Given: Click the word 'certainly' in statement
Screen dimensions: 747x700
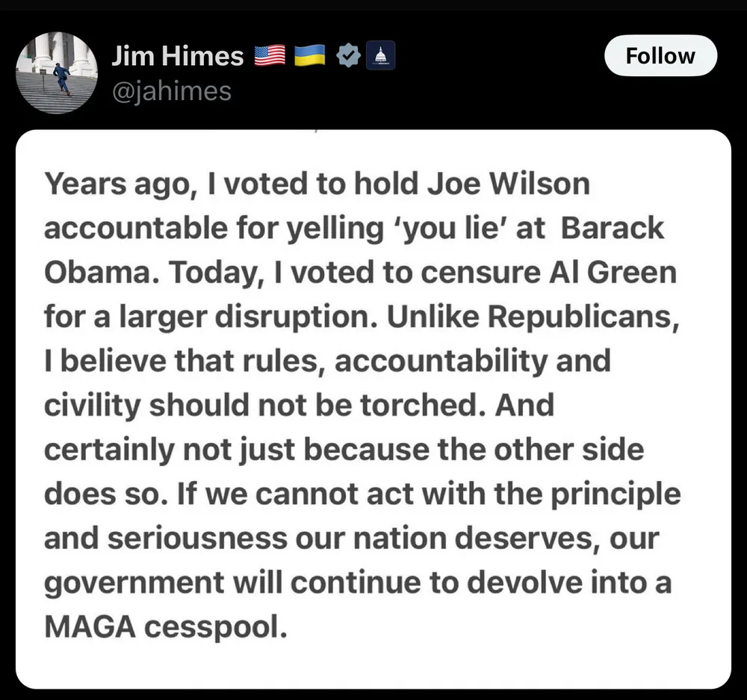Looking at the screenshot, I should [106, 450].
